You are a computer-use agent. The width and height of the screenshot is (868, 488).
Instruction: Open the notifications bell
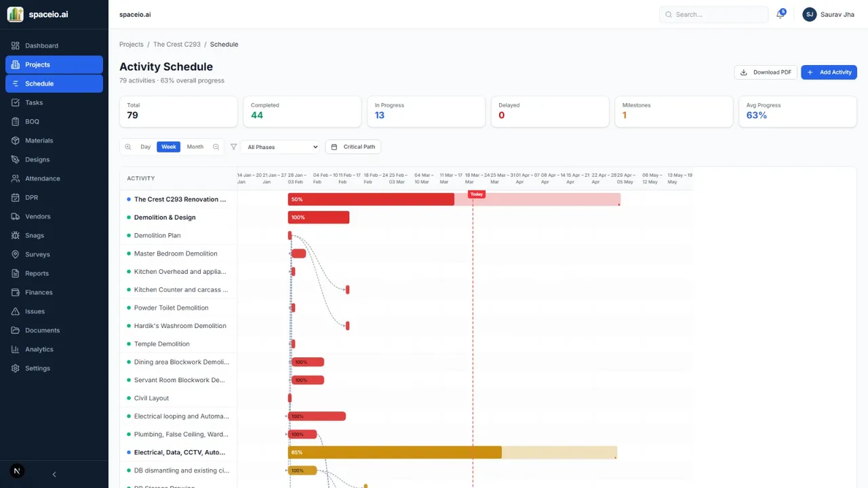(x=781, y=14)
